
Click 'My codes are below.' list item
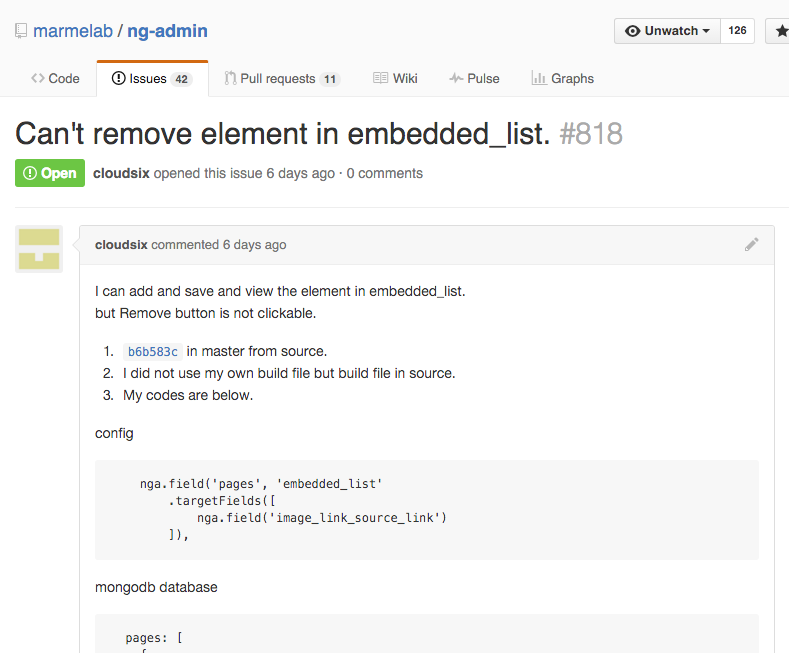[188, 395]
